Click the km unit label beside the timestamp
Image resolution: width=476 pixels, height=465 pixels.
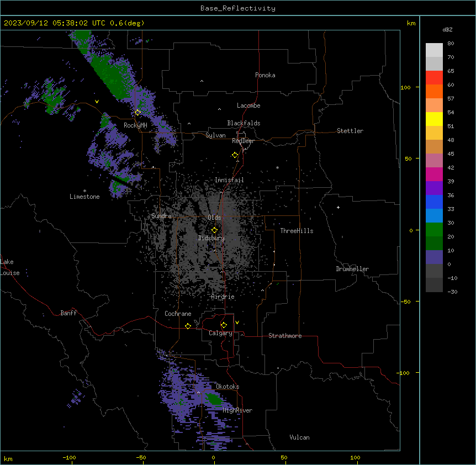411,23
